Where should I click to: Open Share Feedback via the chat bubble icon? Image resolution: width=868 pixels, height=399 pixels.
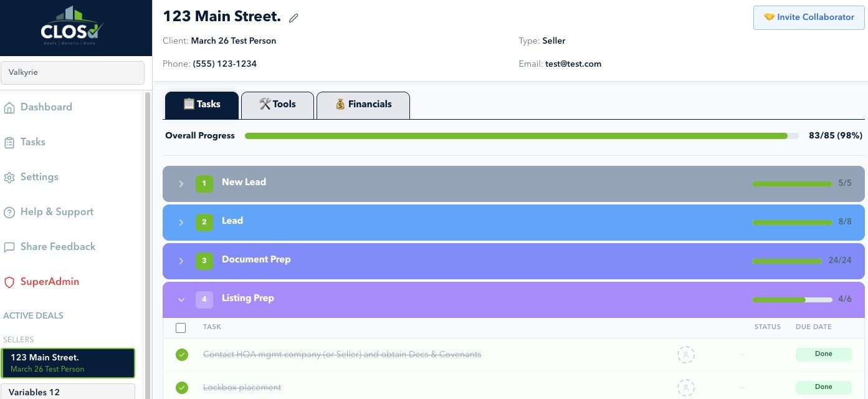[9, 247]
